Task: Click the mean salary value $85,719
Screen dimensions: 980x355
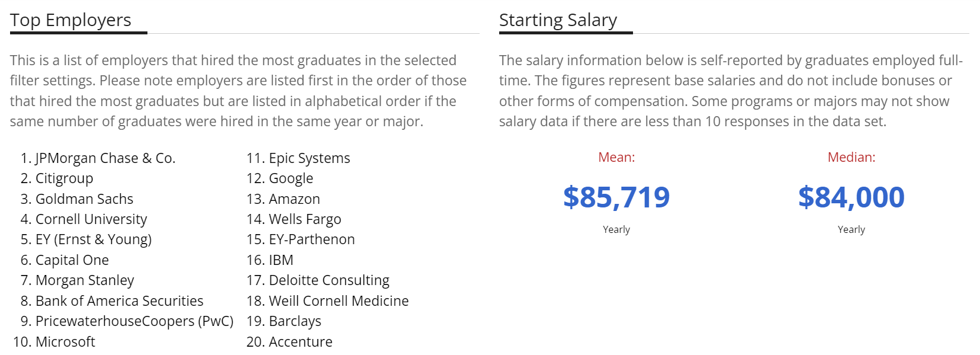Action: click(x=616, y=197)
